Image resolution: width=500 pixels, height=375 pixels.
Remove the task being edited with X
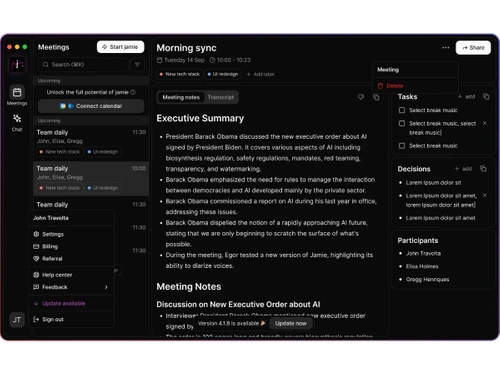[485, 123]
